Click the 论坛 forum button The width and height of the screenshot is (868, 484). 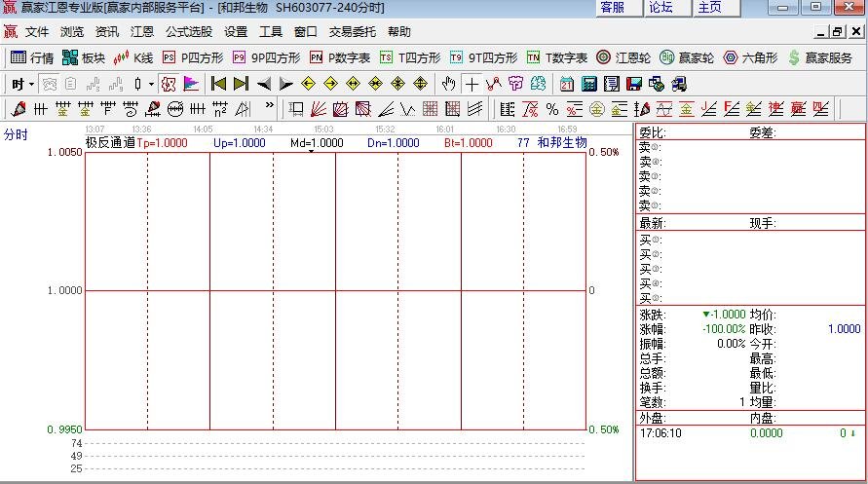coord(661,8)
